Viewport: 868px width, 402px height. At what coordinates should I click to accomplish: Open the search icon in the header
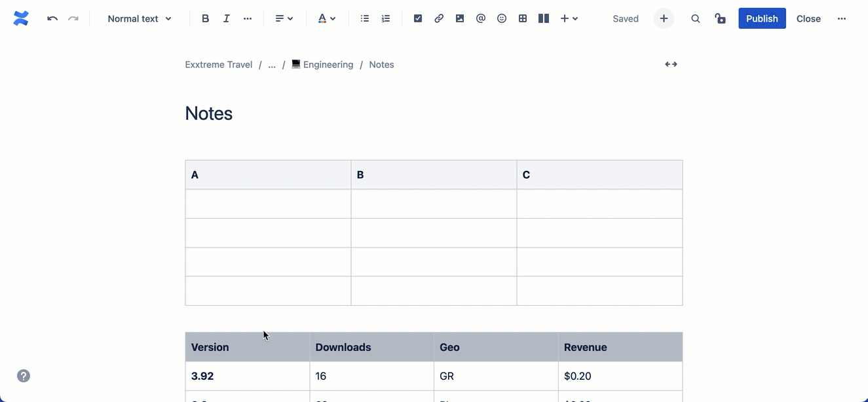(695, 18)
